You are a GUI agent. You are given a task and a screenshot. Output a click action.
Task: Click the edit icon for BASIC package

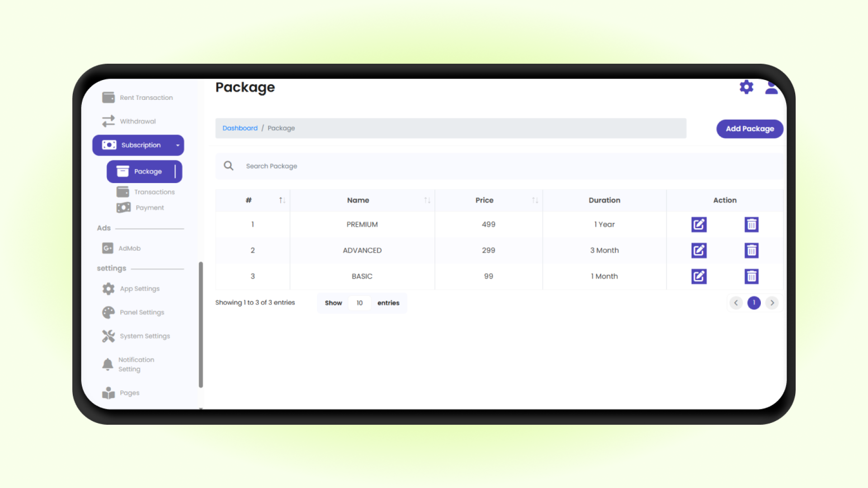pyautogui.click(x=698, y=276)
